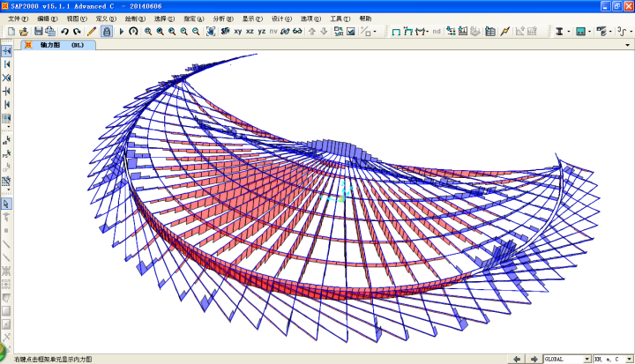The image size is (635, 364).
Task: Click the Run Analysis play arrow
Action: [x=121, y=31]
